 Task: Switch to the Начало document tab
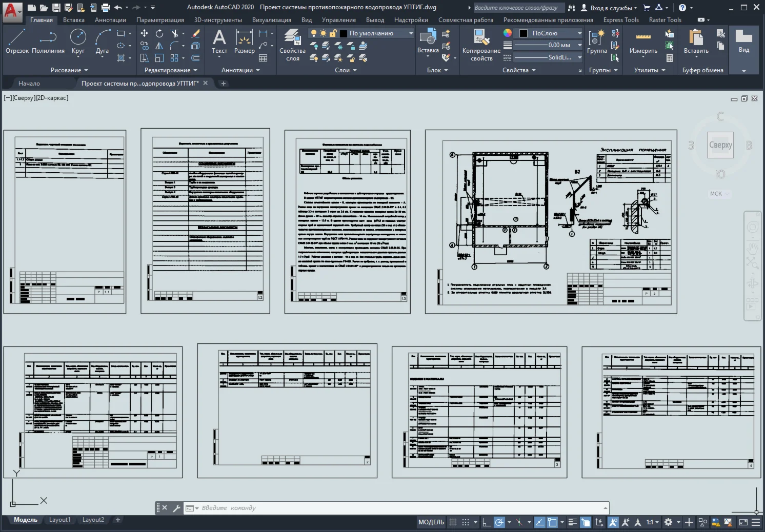[29, 83]
